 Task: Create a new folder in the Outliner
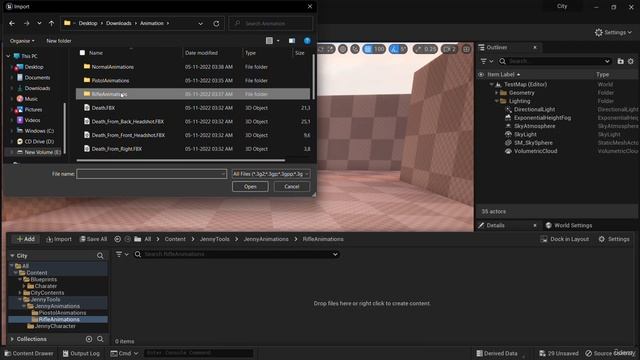point(620,61)
